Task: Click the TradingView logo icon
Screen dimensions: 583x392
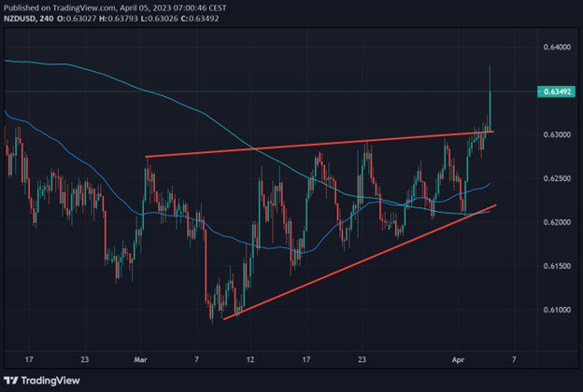Action: (x=13, y=380)
